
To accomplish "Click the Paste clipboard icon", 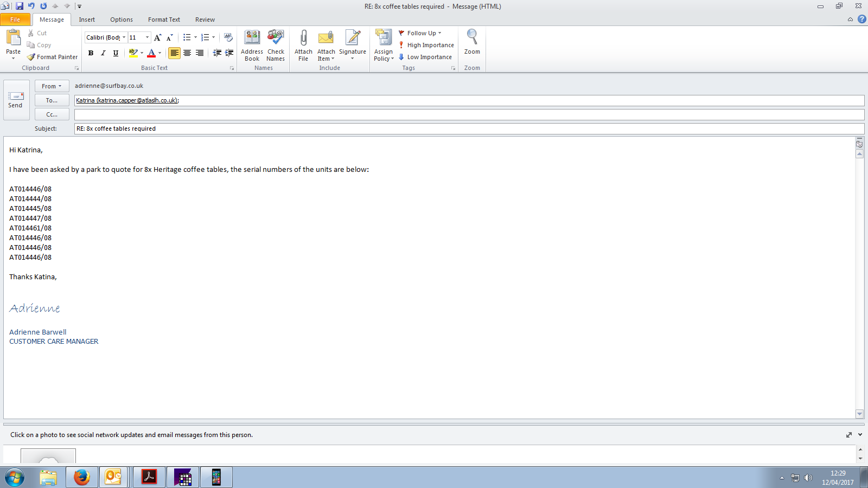I will point(13,38).
